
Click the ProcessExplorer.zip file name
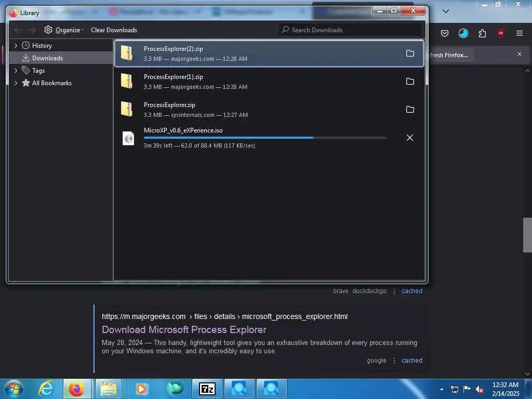pos(169,105)
